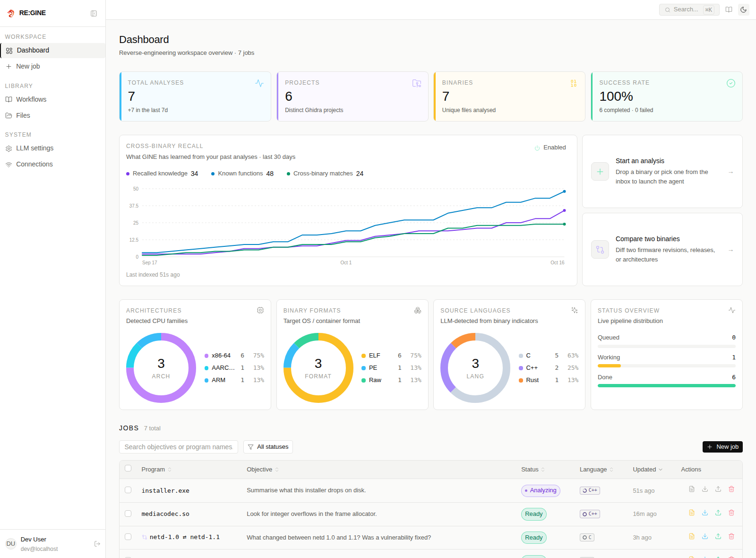Click the CPU chip icon in Architectures card
The height and width of the screenshot is (558, 756).
tap(260, 310)
